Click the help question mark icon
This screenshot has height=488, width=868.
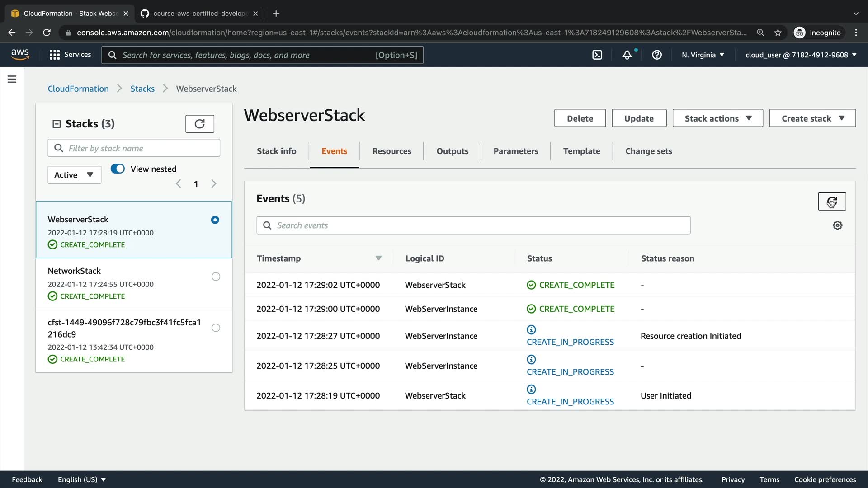657,55
